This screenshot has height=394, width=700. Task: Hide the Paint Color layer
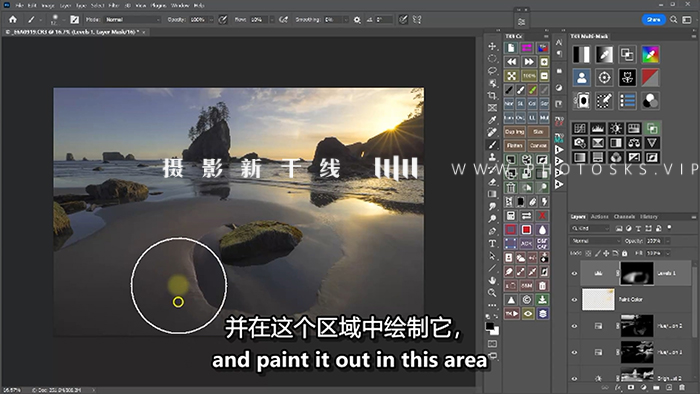pyautogui.click(x=575, y=300)
